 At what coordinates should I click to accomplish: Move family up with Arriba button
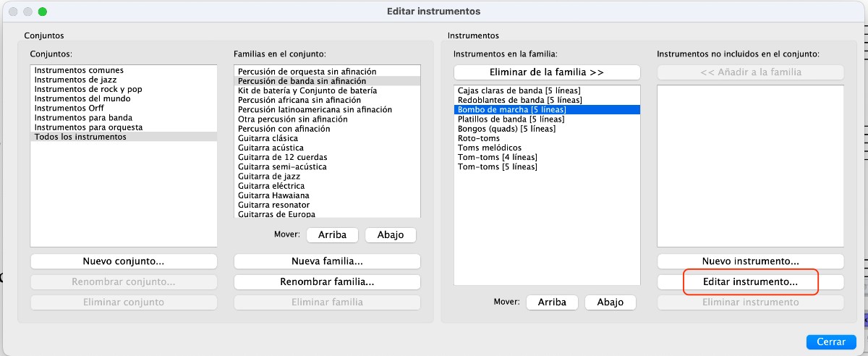(332, 235)
